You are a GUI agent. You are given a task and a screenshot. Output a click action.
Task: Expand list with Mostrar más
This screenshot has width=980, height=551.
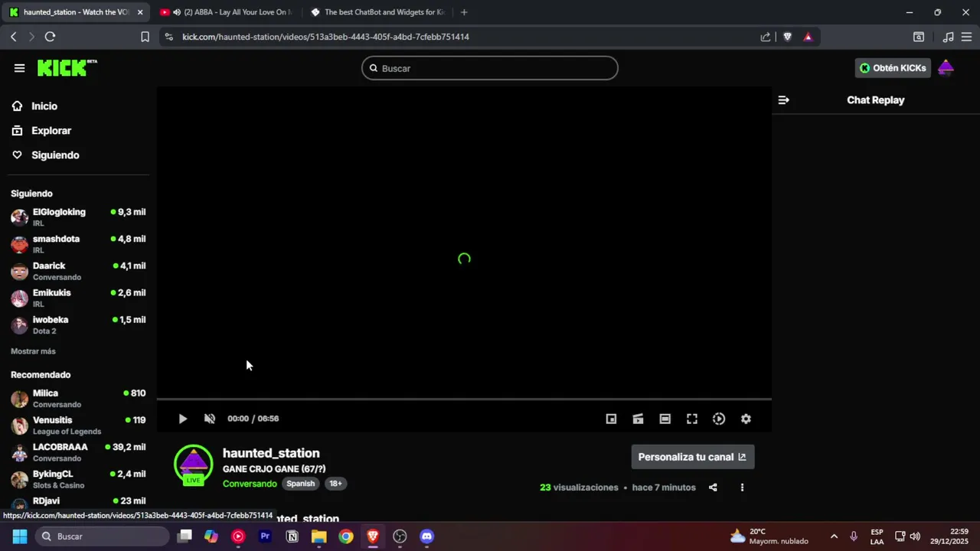pyautogui.click(x=33, y=351)
